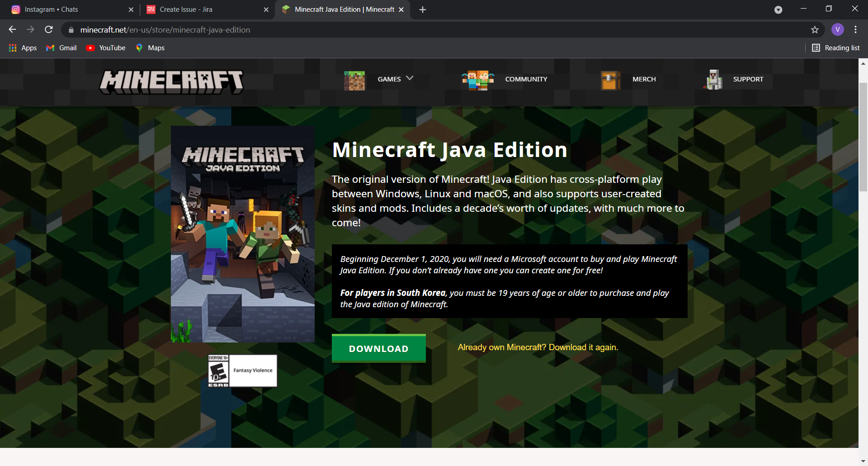Screen dimensions: 868x466
Task: Click the Merch chest icon
Action: [610, 80]
